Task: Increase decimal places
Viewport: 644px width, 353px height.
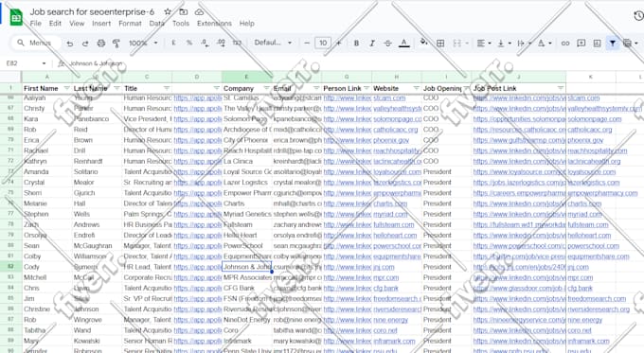Action: click(221, 43)
